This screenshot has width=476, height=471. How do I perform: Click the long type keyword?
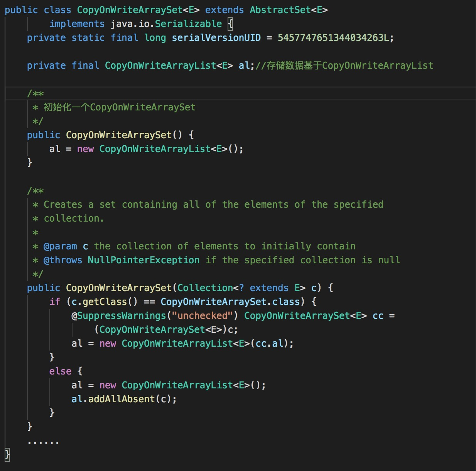(x=155, y=38)
